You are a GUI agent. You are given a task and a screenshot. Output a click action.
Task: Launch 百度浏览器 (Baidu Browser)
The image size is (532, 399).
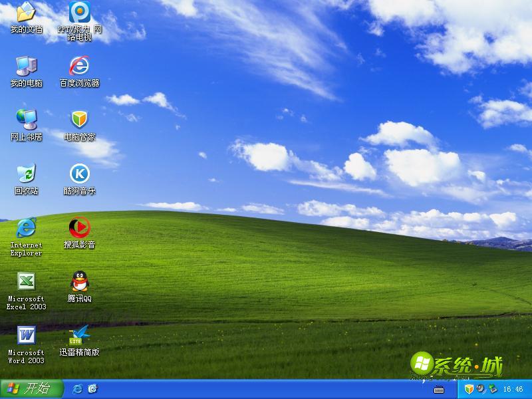click(80, 66)
